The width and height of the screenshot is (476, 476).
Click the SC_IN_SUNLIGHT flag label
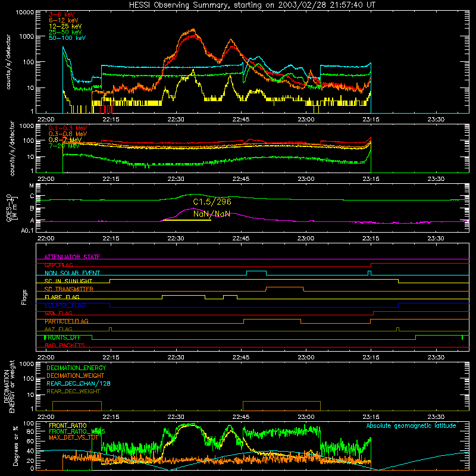pos(68,281)
